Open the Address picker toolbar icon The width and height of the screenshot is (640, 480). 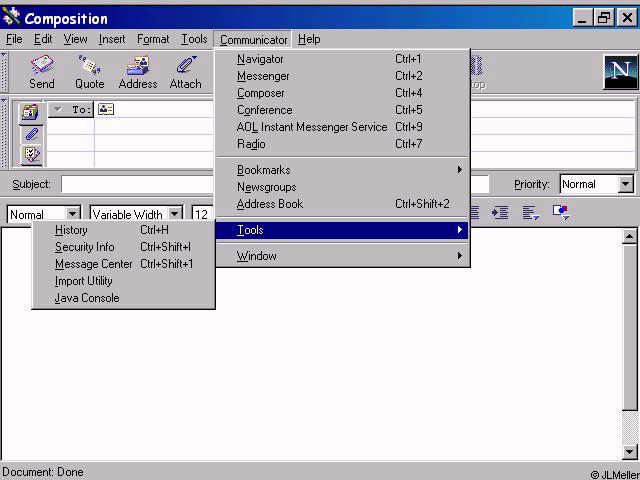pyautogui.click(x=138, y=72)
